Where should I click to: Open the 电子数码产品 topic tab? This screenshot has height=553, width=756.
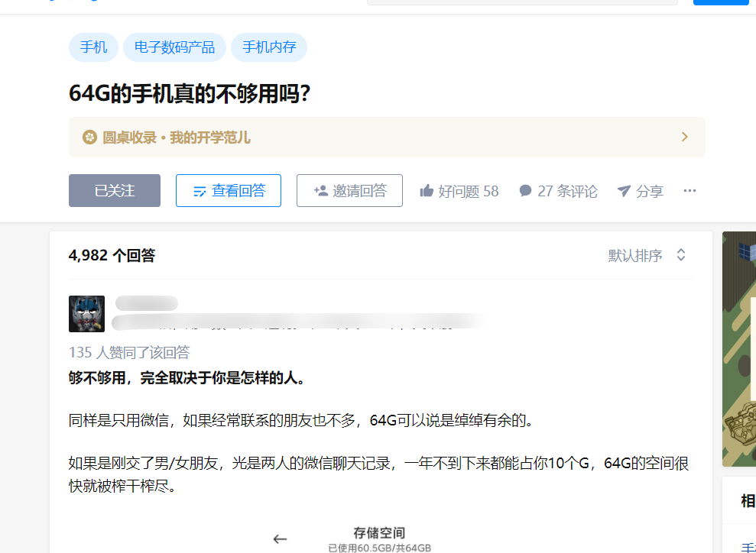tap(174, 47)
